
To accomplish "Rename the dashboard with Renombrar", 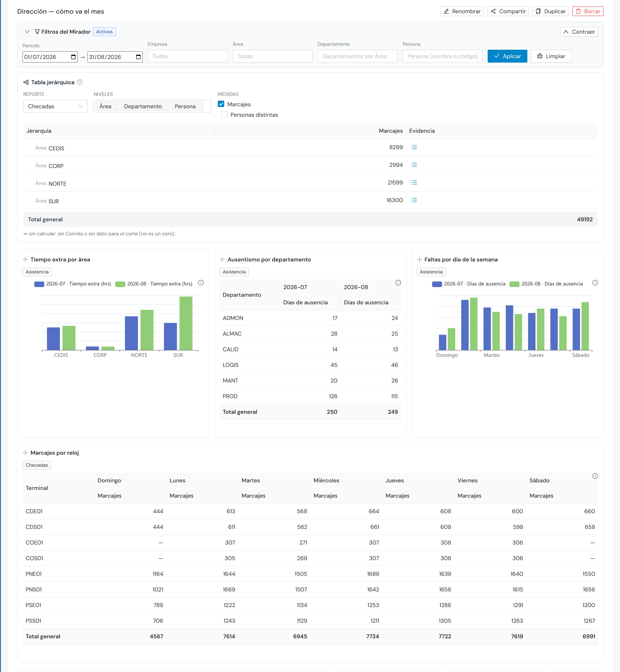I will (x=462, y=11).
